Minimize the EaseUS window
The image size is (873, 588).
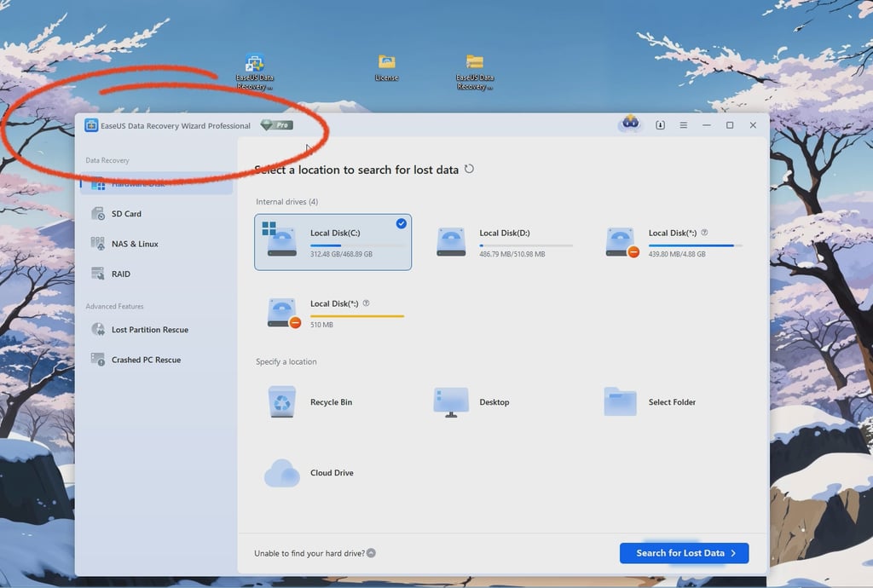coord(707,125)
